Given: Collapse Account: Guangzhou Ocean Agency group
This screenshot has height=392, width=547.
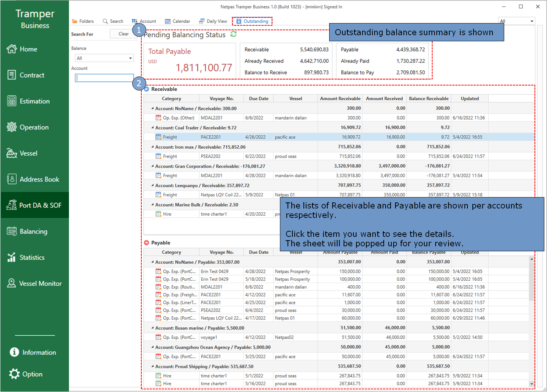Looking at the screenshot, I should (x=152, y=347).
